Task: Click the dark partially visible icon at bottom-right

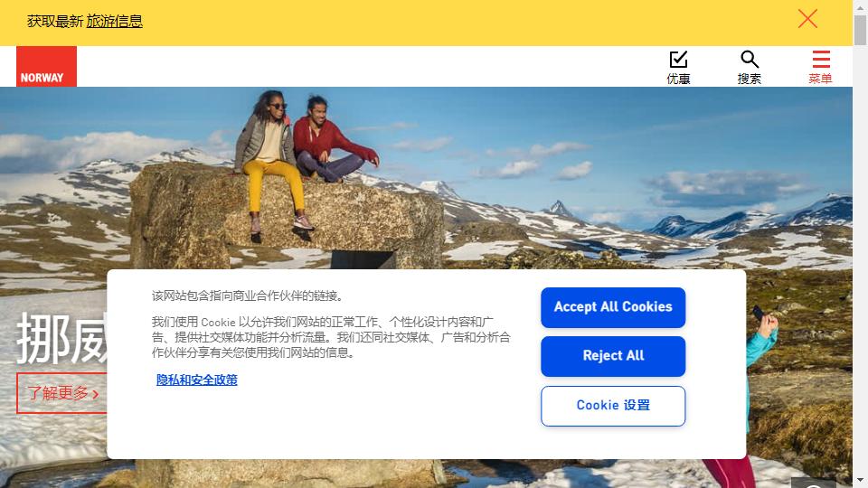Action: (813, 483)
